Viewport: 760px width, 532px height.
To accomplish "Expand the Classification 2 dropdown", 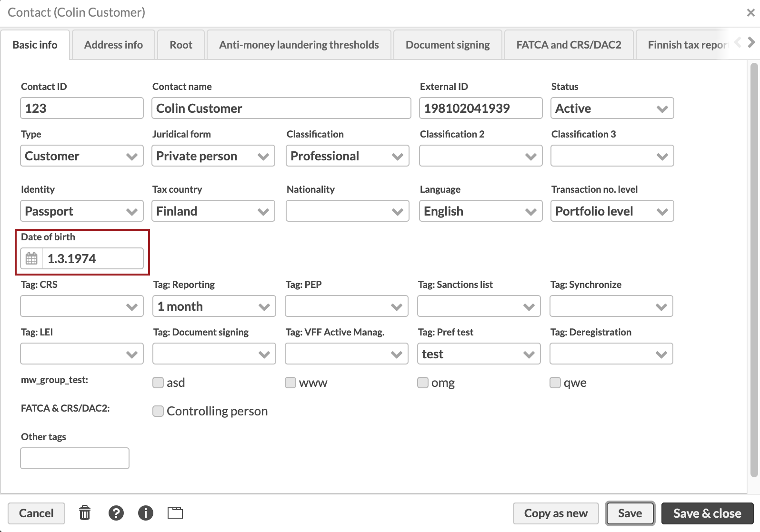I will [x=481, y=156].
